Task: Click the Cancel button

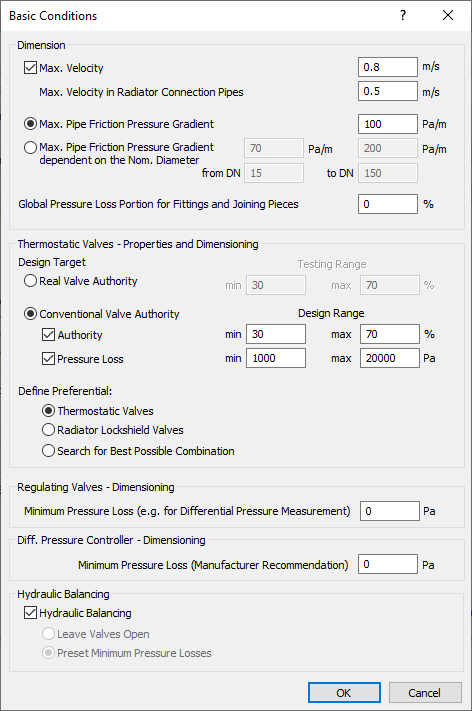Action: pyautogui.click(x=425, y=693)
